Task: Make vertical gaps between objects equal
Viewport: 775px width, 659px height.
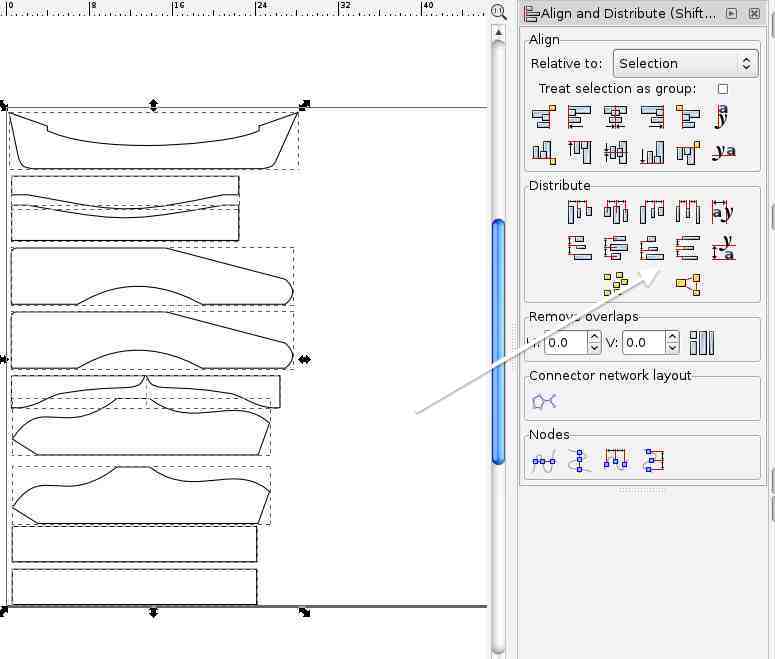Action: point(688,248)
